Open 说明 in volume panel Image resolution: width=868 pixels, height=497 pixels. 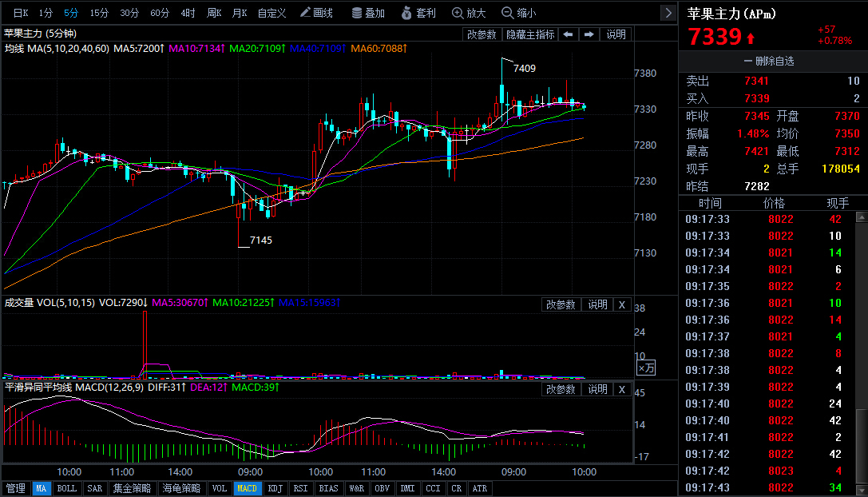[x=597, y=304]
